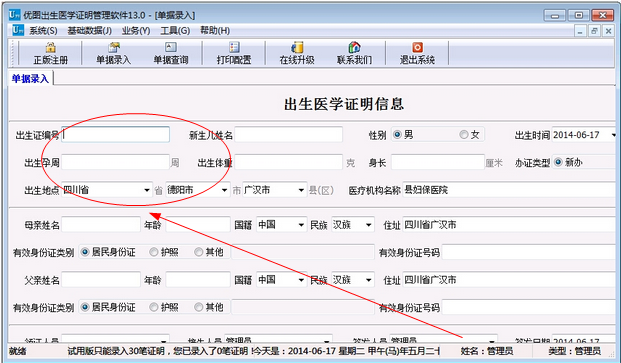Click the 联系我们 house icon

354,48
